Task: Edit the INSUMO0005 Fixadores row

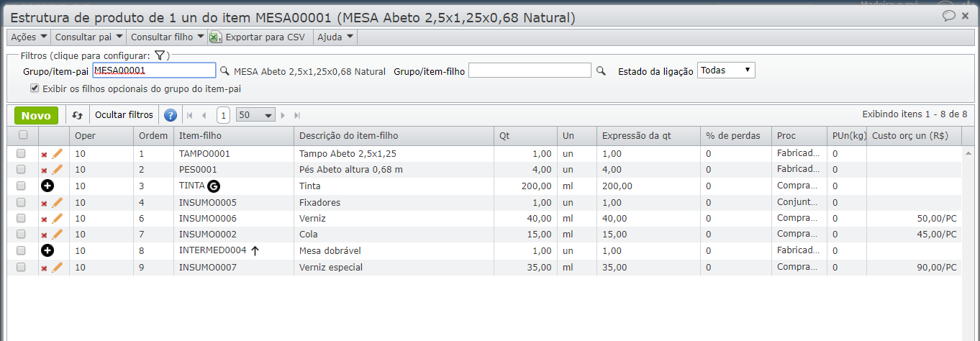Action: (58, 202)
